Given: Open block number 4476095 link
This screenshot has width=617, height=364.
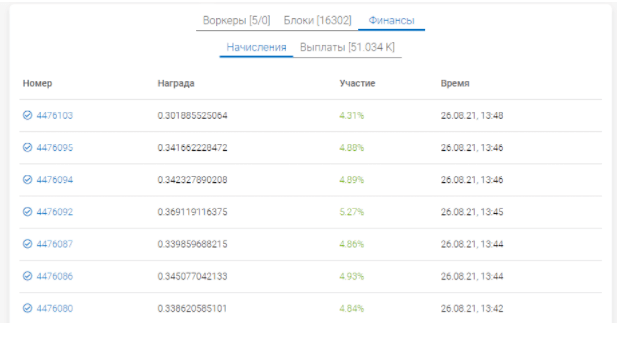Looking at the screenshot, I should click(x=55, y=148).
